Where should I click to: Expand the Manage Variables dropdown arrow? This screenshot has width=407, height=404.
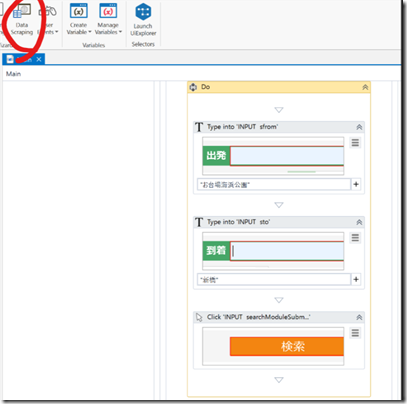(120, 32)
